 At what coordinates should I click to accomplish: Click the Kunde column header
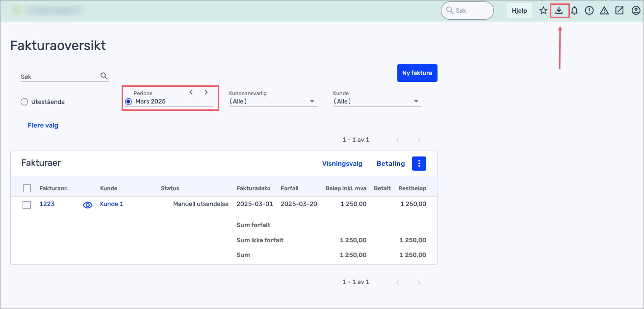click(109, 188)
